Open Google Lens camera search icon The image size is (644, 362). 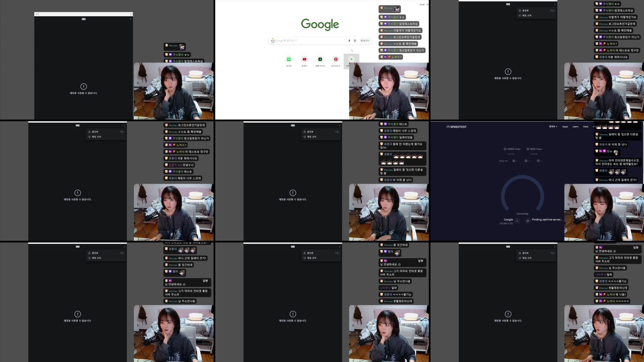pos(355,41)
